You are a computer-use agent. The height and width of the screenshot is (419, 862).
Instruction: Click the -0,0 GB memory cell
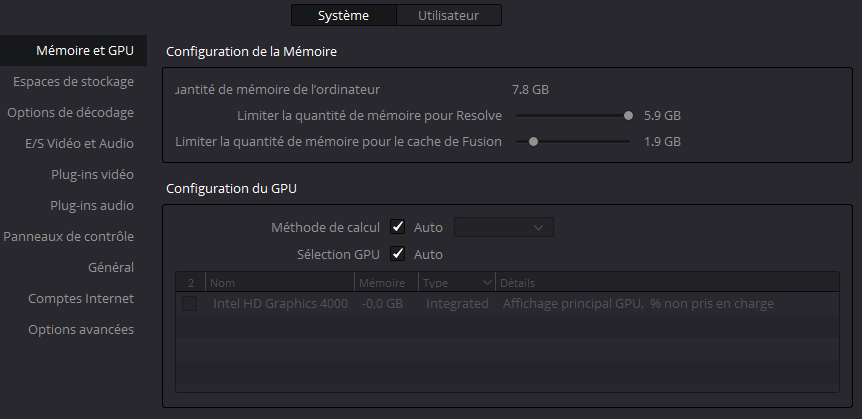(x=382, y=304)
